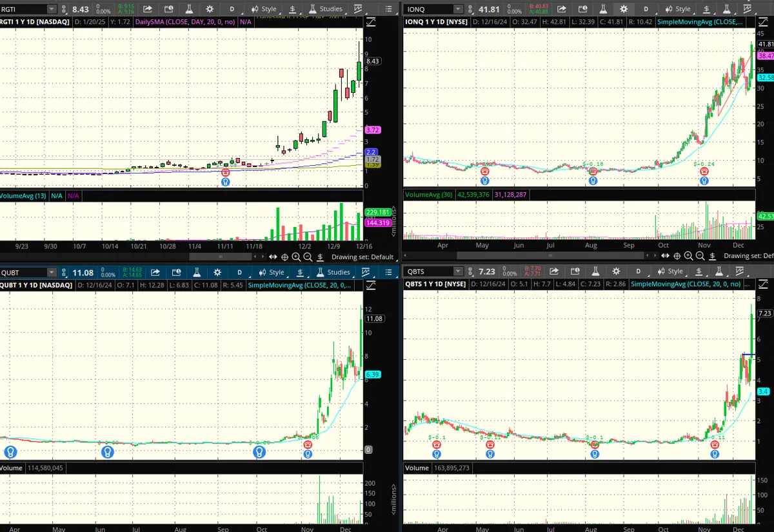Click the crosshair pan icon under RGTI chart
This screenshot has width=774, height=532.
tap(284, 257)
